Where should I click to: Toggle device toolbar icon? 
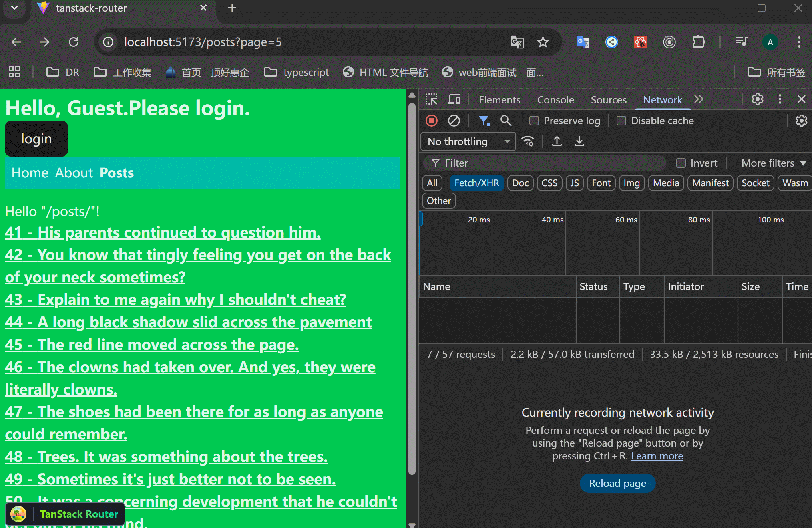click(454, 99)
